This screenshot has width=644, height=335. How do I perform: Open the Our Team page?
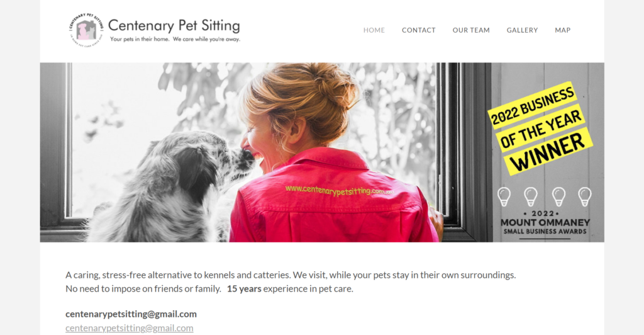click(471, 30)
